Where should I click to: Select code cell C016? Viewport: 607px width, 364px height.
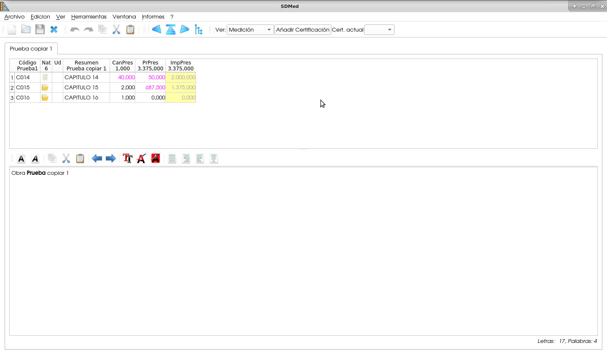point(27,97)
